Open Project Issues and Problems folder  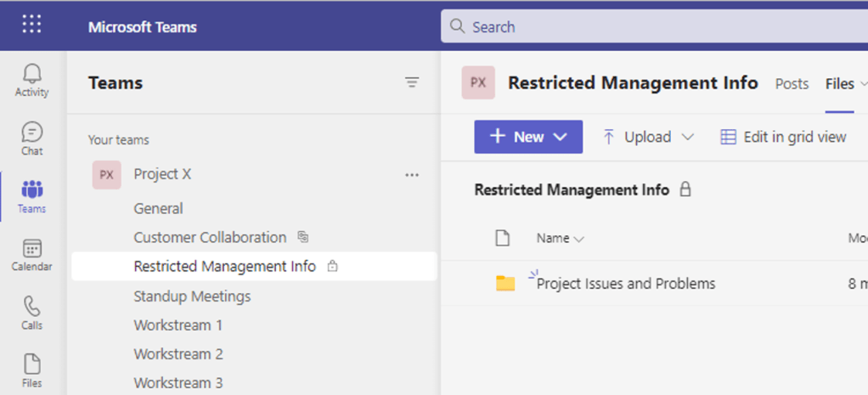626,284
